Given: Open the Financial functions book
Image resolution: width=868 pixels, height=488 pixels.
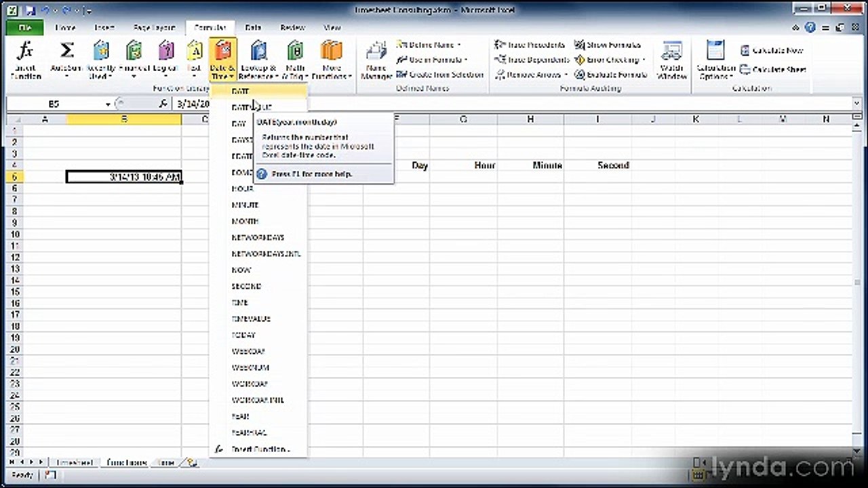Looking at the screenshot, I should click(134, 60).
